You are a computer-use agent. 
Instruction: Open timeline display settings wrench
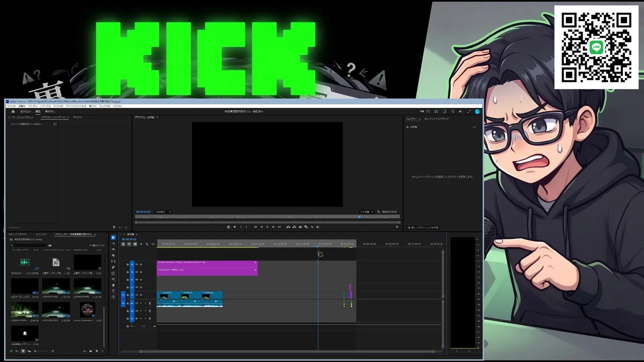coord(147,244)
